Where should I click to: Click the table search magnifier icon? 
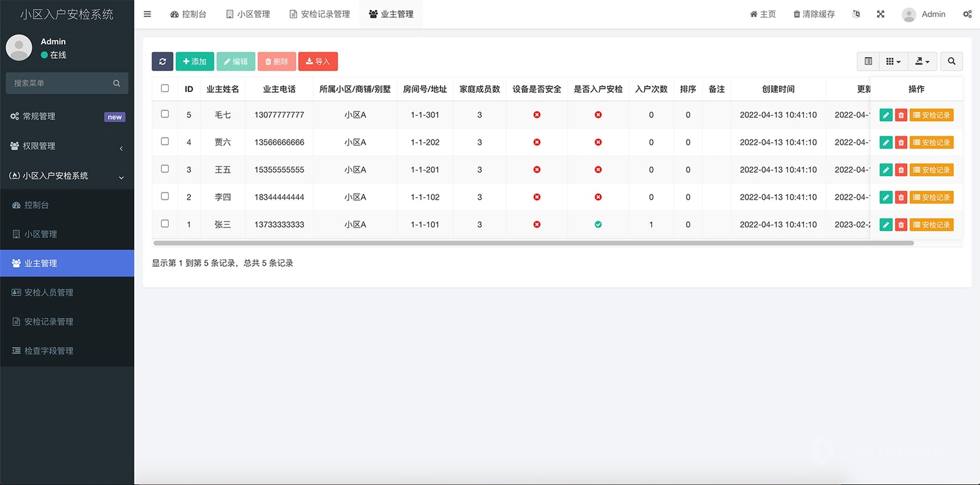[x=951, y=61]
